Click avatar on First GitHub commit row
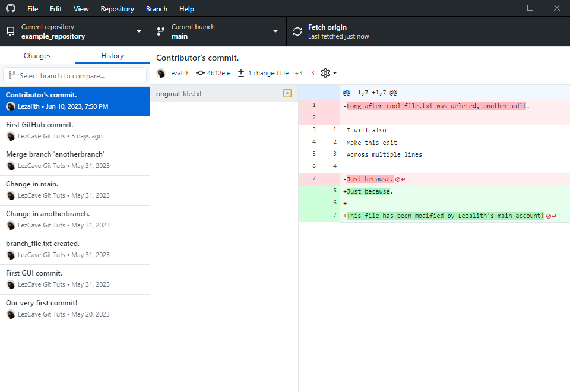The image size is (570, 392). pyautogui.click(x=11, y=137)
